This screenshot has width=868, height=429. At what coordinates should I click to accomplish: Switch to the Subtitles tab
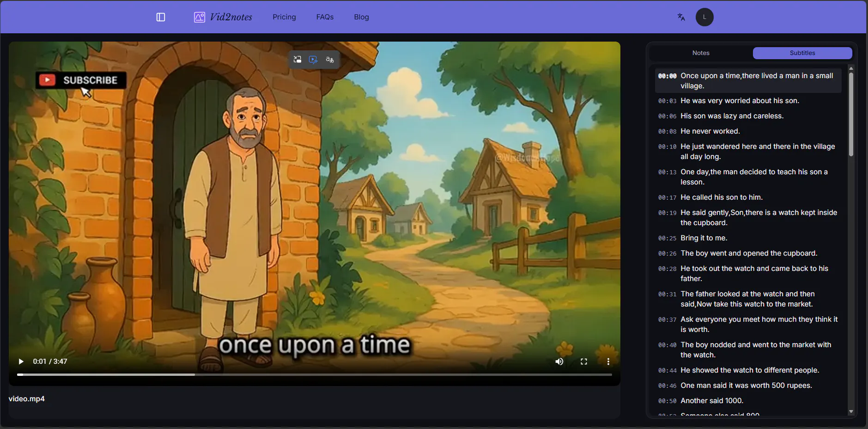pos(802,53)
